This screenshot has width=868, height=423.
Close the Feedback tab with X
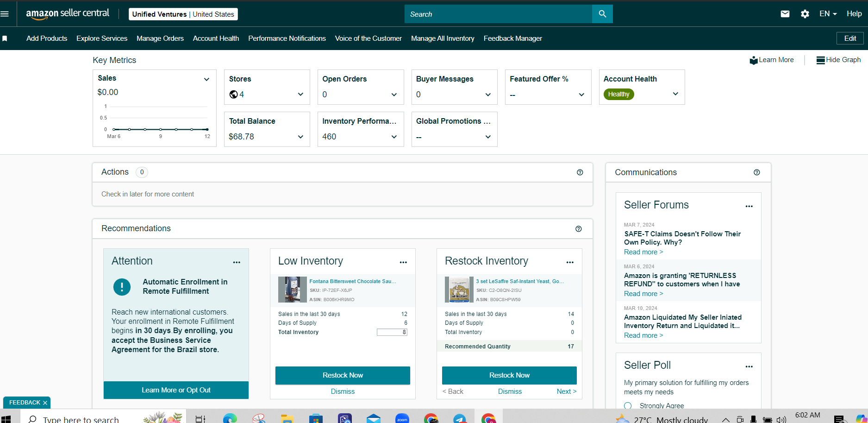point(45,403)
